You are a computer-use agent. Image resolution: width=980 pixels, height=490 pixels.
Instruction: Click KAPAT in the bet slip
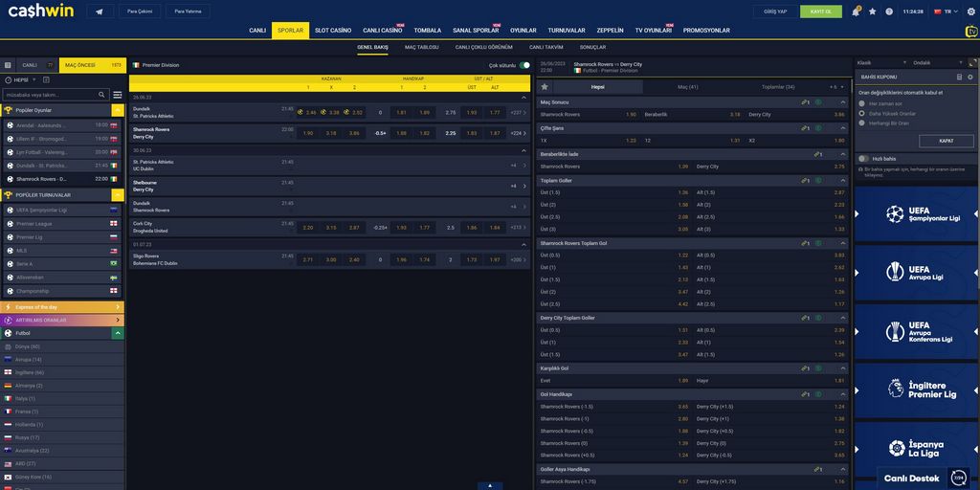(x=947, y=142)
